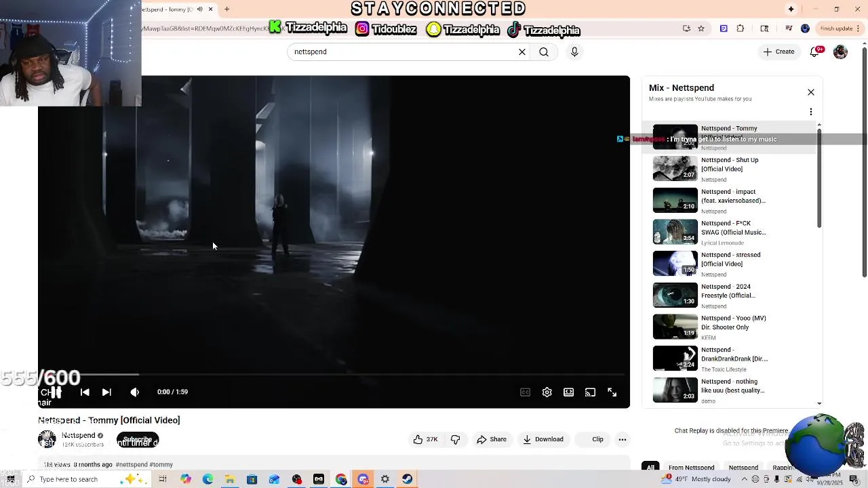The height and width of the screenshot is (488, 868).
Task: Click the Create button
Action: (x=778, y=52)
